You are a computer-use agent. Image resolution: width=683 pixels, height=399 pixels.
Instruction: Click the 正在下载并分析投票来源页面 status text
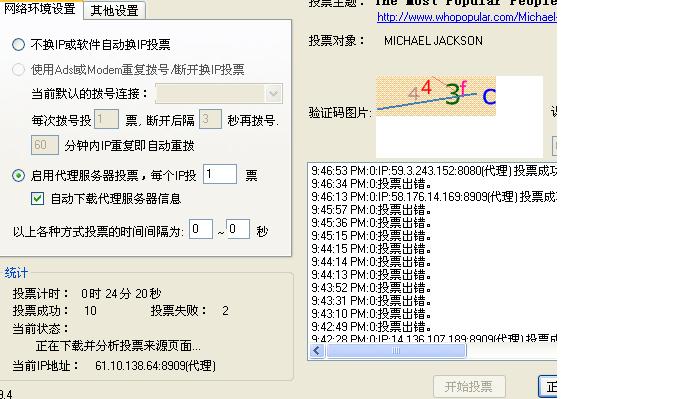tap(118, 346)
